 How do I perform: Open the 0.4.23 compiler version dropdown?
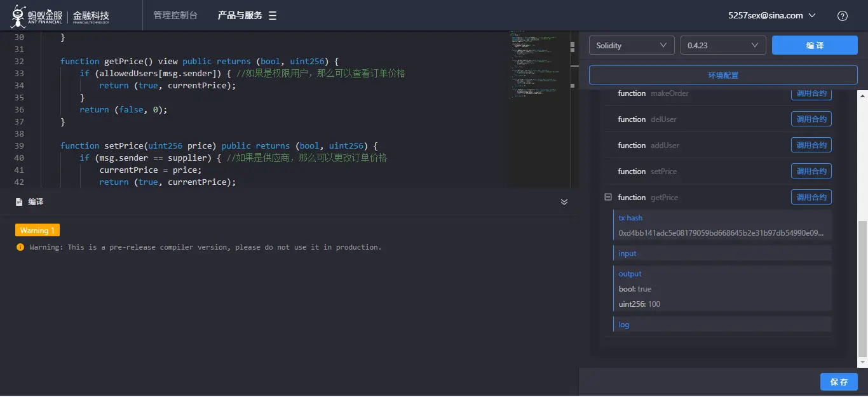723,45
